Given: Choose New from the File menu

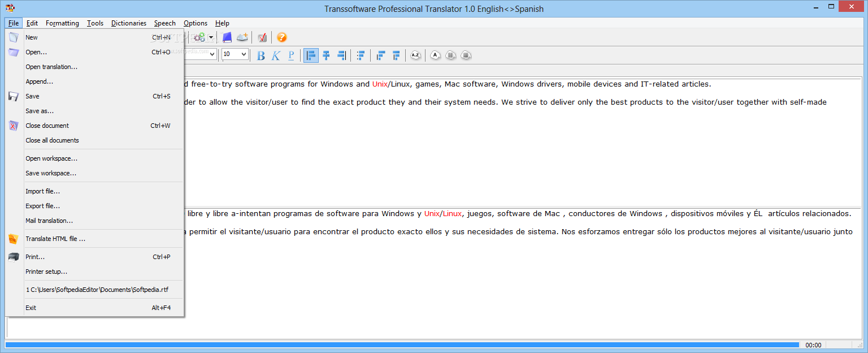Looking at the screenshot, I should (94, 37).
